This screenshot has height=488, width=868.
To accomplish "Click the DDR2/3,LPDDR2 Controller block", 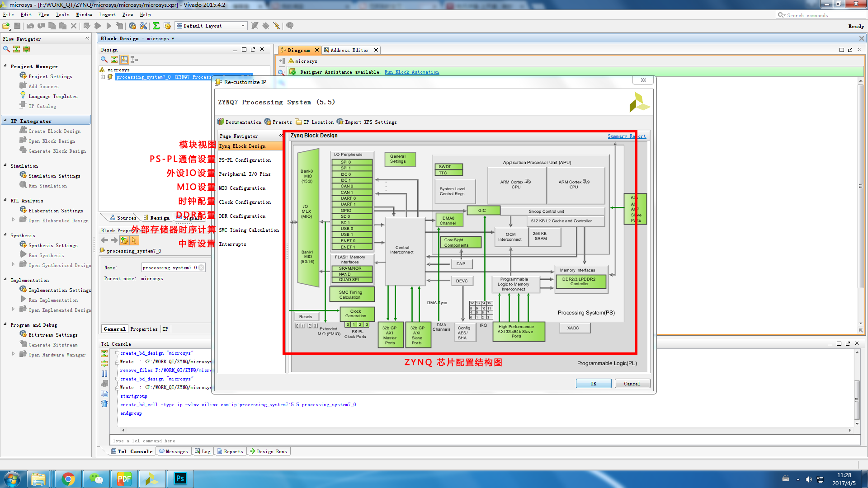I will click(x=580, y=282).
